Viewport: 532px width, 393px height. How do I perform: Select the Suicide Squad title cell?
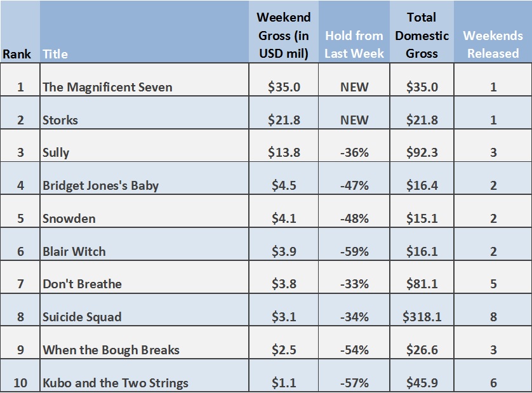click(82, 317)
